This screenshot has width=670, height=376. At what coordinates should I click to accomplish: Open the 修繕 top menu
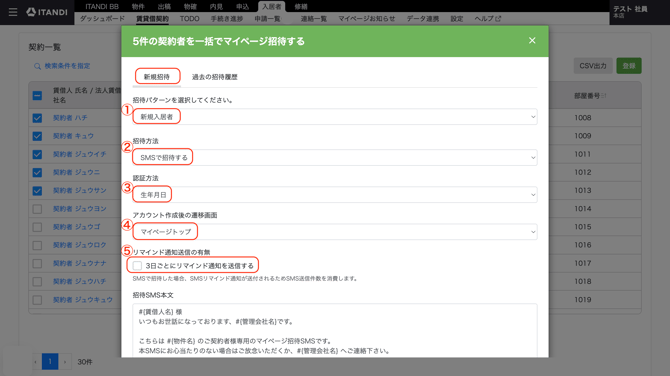[x=301, y=6]
